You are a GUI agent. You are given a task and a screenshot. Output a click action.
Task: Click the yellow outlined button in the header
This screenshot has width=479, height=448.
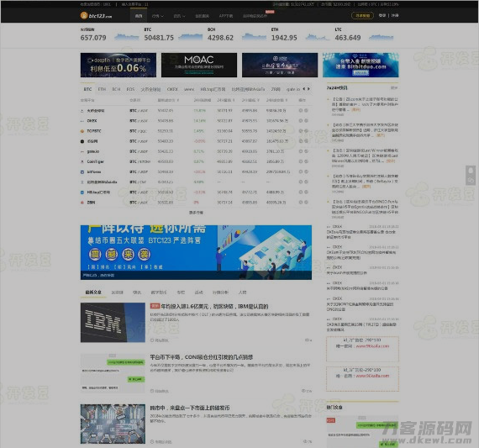[x=362, y=15]
